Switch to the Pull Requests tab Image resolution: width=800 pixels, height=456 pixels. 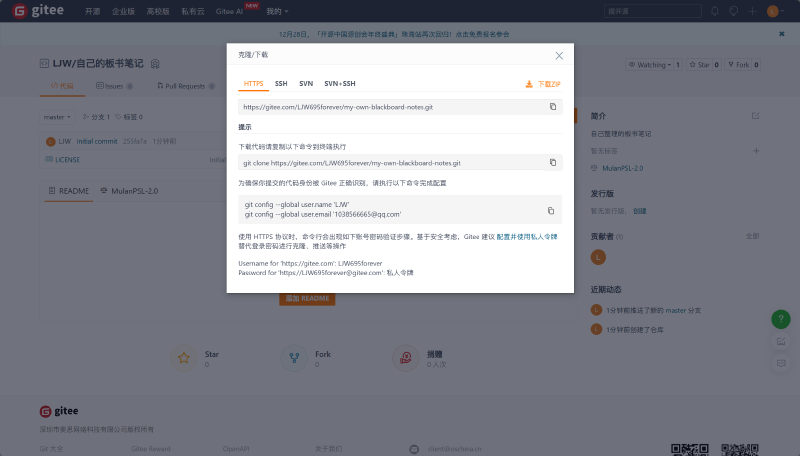coord(186,86)
